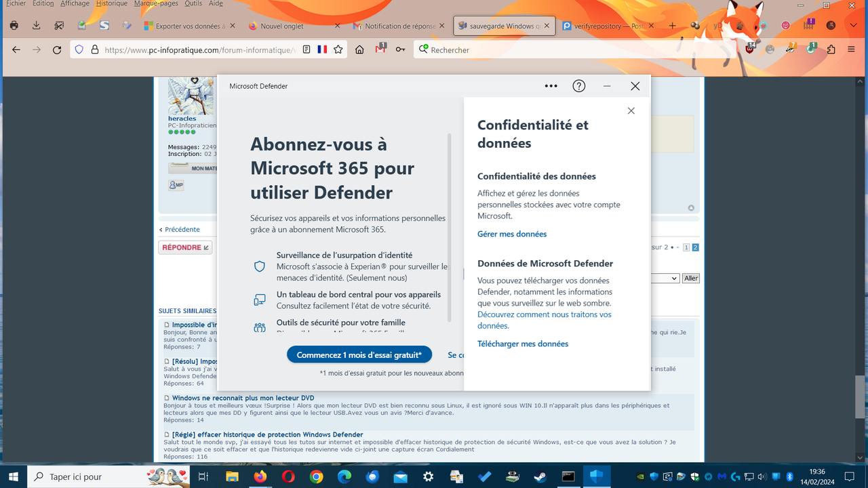Image resolution: width=868 pixels, height=488 pixels.
Task: Click the Aller button on forum
Action: click(691, 278)
